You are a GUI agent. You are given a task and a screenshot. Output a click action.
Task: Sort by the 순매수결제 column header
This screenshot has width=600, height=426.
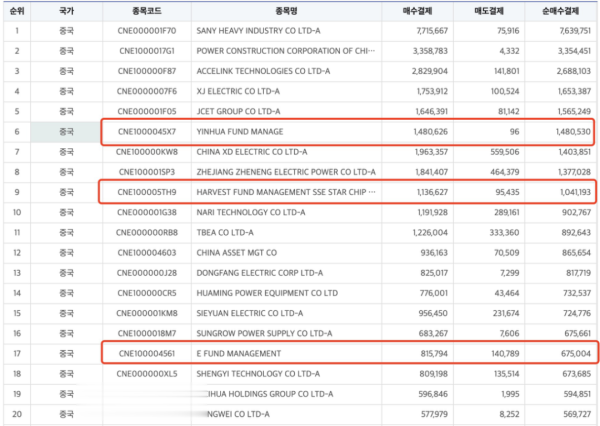tap(561, 11)
